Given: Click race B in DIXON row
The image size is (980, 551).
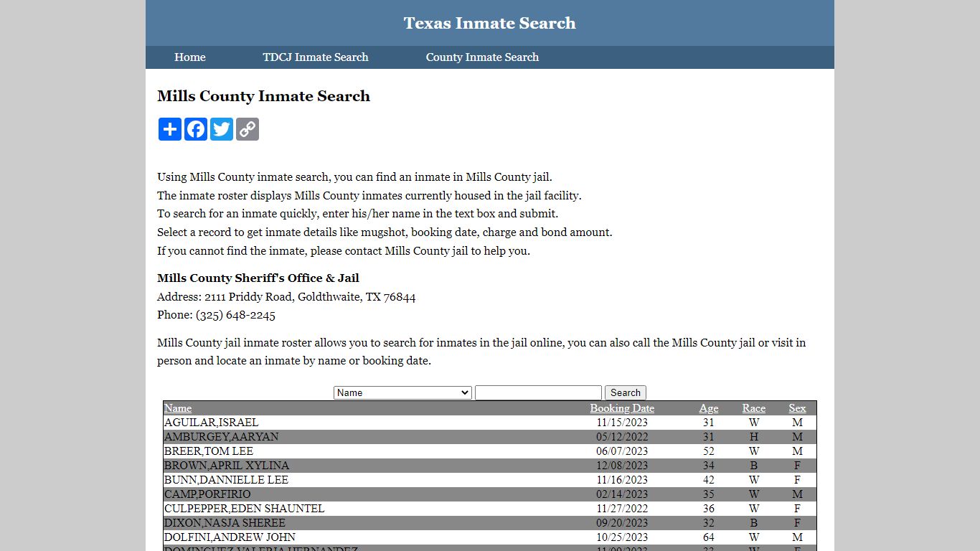Looking at the screenshot, I should click(x=754, y=523).
